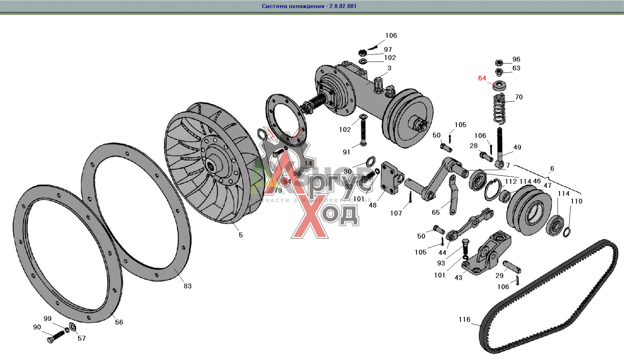This screenshot has height=364, width=624.
Task: Click the number 107 callout label
Action: pyautogui.click(x=396, y=213)
